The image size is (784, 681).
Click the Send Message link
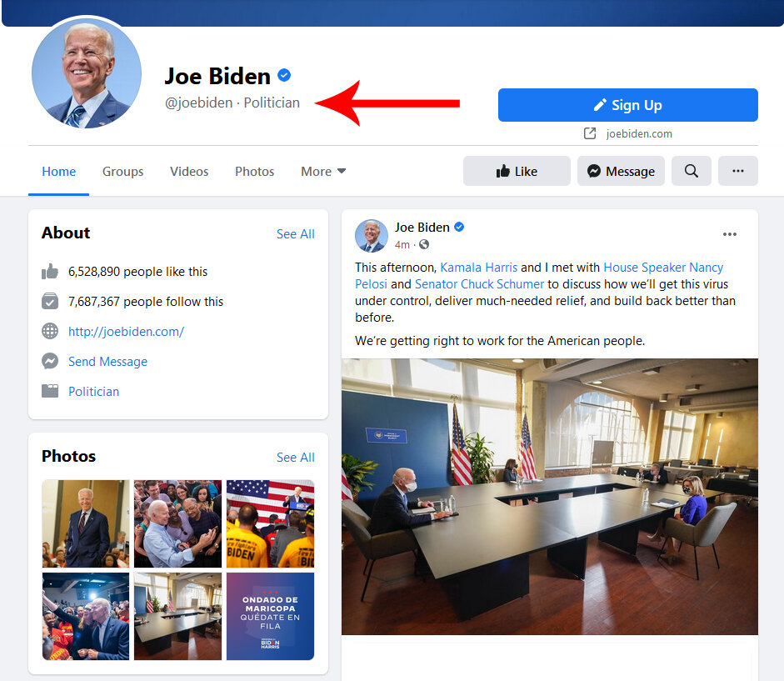[108, 361]
